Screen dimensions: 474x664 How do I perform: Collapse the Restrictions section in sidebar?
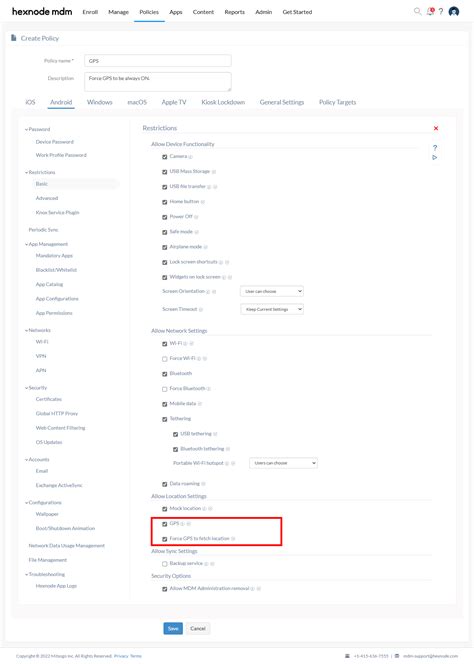[40, 172]
